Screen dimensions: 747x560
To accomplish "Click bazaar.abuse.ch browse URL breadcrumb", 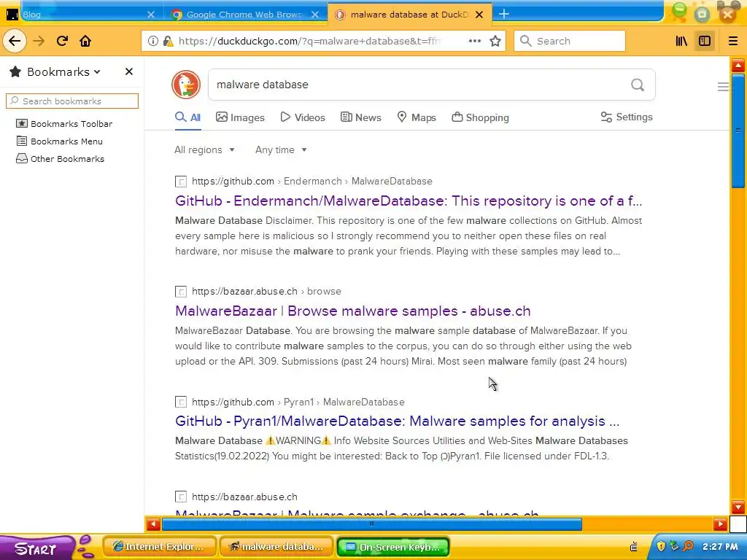I will 266,292.
